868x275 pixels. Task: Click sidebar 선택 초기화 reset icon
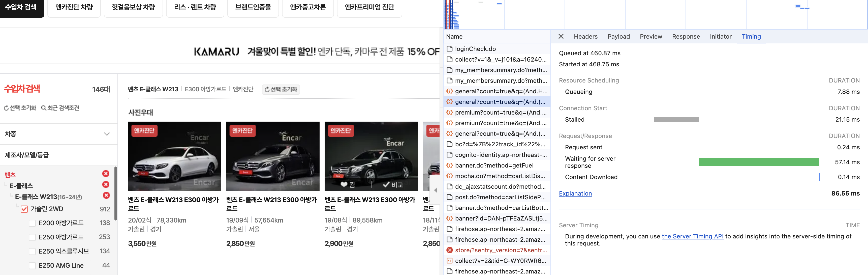pyautogui.click(x=6, y=108)
